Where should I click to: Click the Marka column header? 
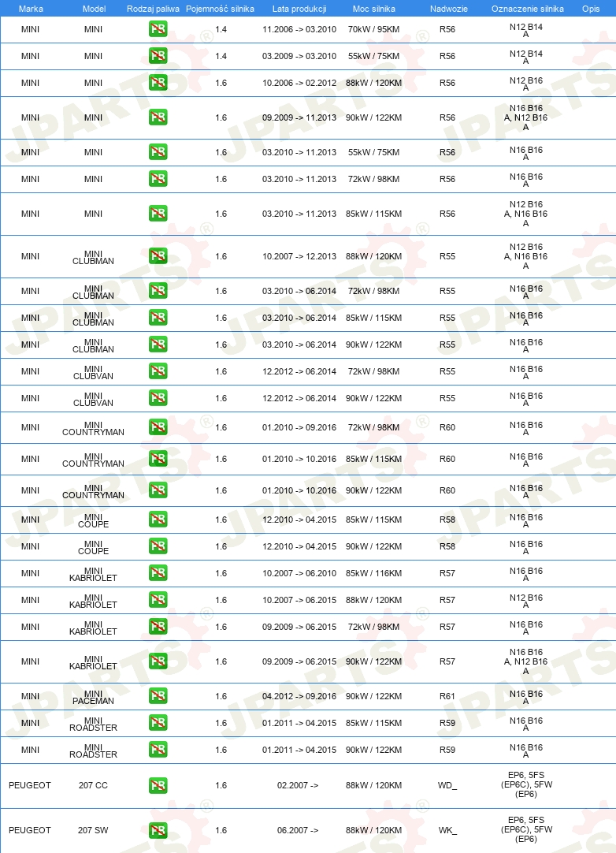coord(31,9)
